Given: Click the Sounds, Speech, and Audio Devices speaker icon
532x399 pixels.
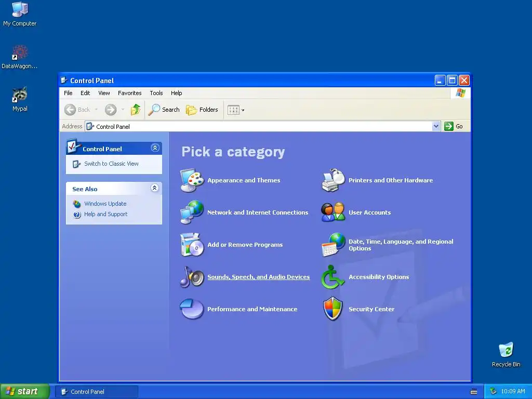Looking at the screenshot, I should [x=192, y=277].
